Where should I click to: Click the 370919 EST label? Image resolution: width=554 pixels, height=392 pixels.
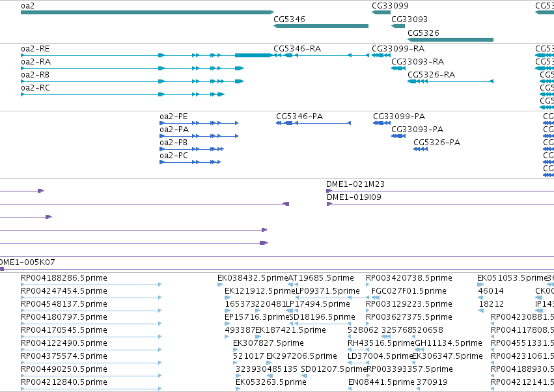point(432,382)
